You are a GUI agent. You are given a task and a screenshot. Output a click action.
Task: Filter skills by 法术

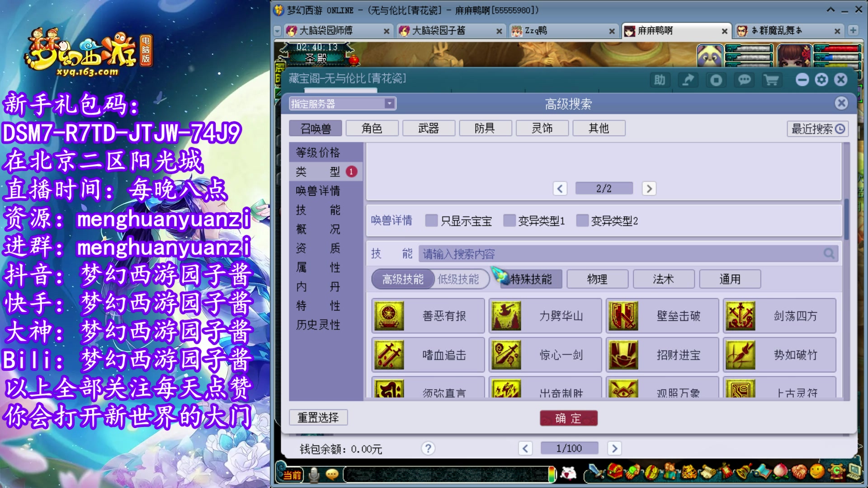coord(664,279)
